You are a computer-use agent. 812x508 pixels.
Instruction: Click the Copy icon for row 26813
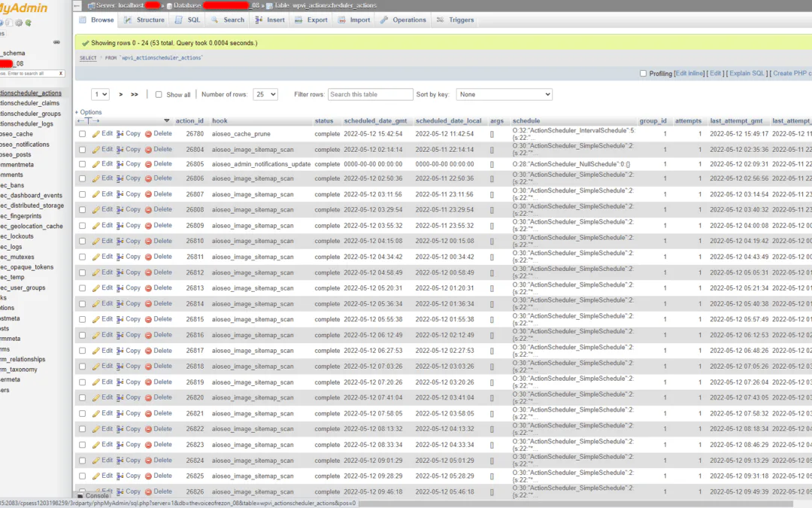[120, 288]
